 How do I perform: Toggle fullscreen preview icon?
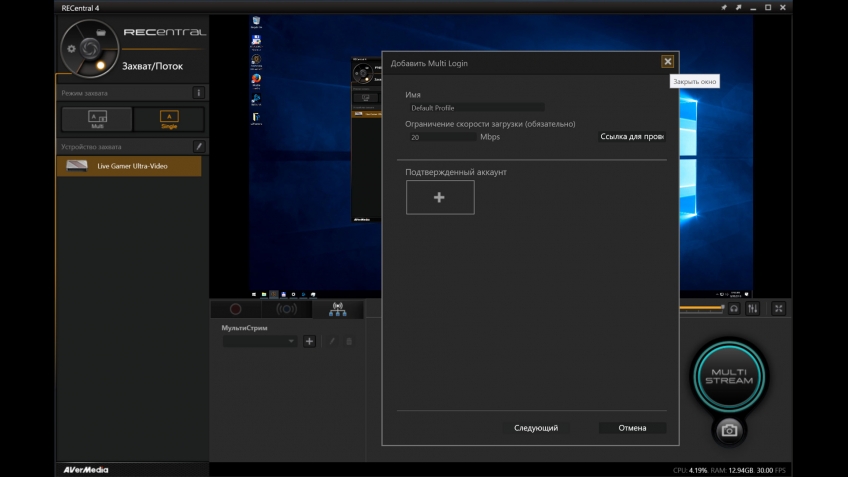point(779,309)
